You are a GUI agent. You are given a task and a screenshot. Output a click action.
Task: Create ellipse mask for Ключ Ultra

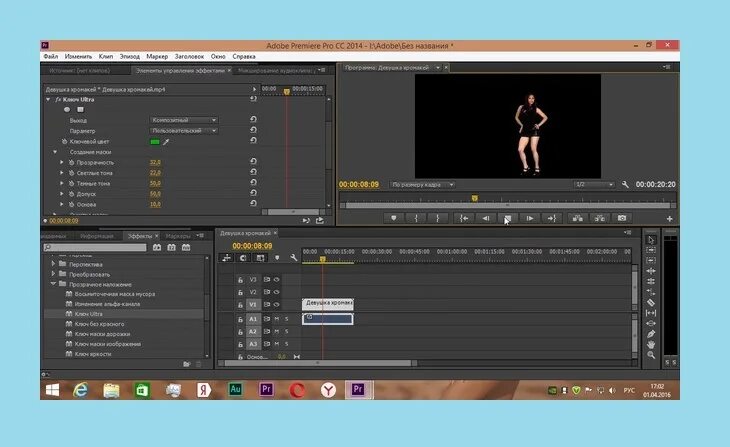point(67,109)
